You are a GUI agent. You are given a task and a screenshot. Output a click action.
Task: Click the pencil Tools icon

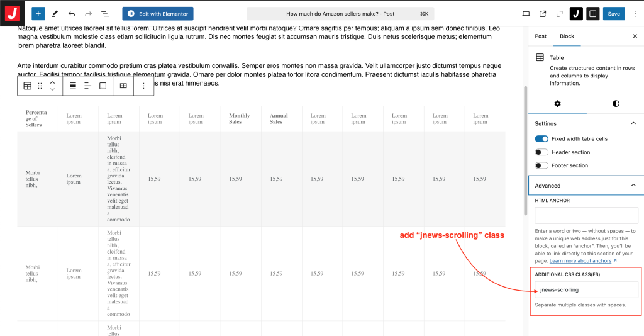tap(55, 13)
